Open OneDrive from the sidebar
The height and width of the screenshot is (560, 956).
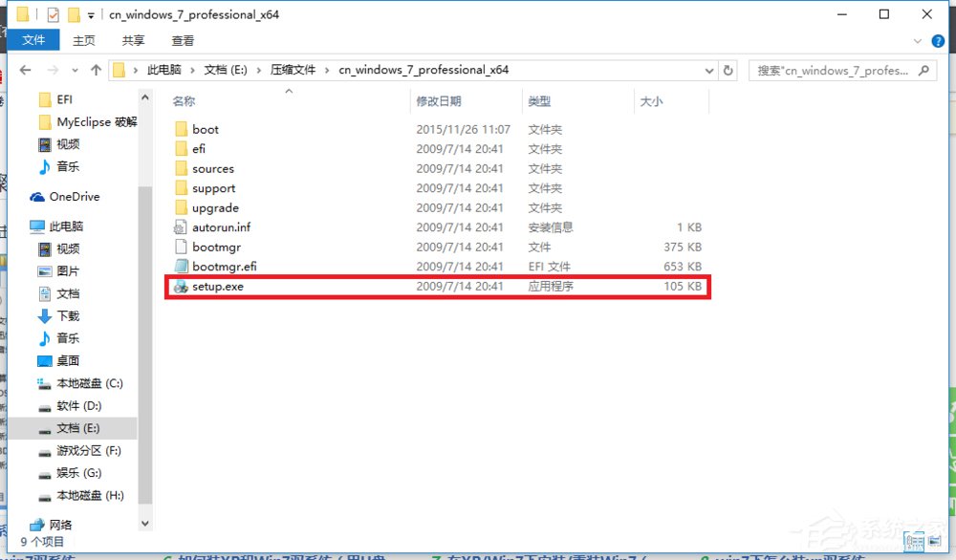pos(72,197)
